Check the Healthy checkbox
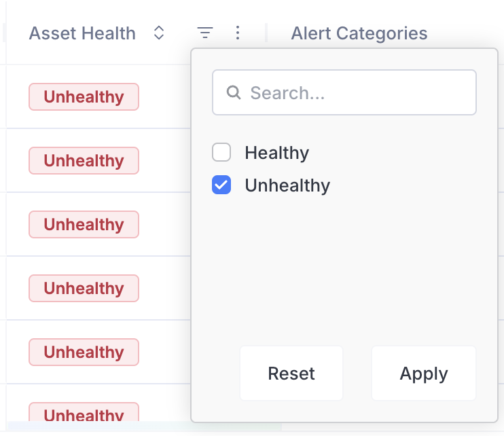504x436 pixels. pos(221,153)
